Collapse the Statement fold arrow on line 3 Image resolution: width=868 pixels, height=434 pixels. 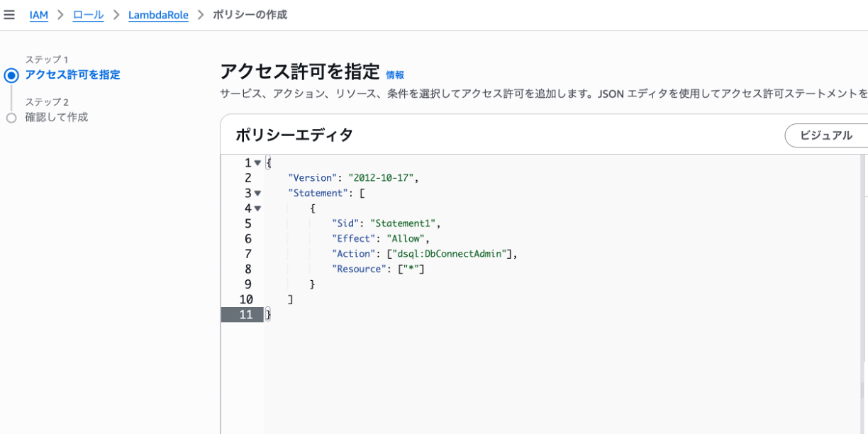257,193
